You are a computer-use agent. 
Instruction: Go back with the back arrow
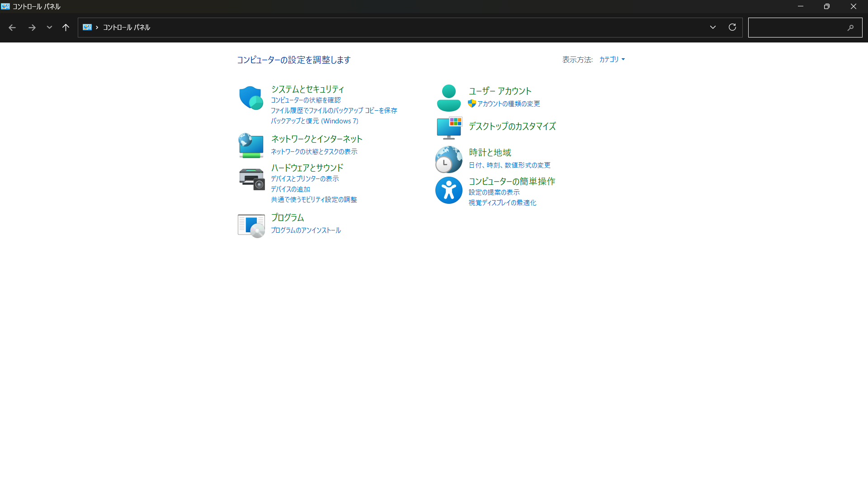(12, 28)
